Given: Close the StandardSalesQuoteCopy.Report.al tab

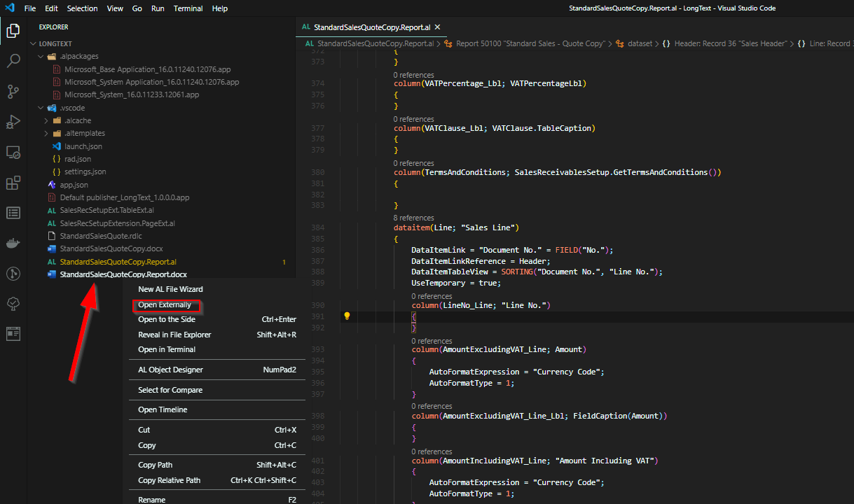Looking at the screenshot, I should pos(438,27).
